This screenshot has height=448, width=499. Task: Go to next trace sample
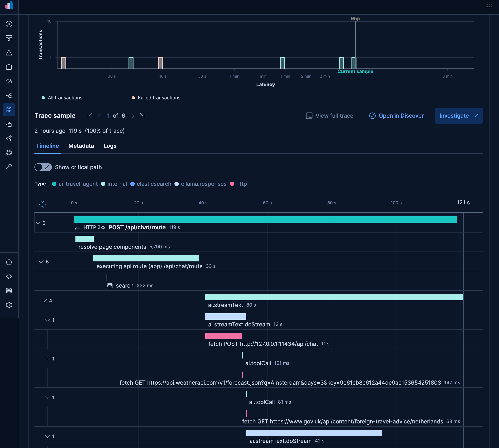click(133, 116)
